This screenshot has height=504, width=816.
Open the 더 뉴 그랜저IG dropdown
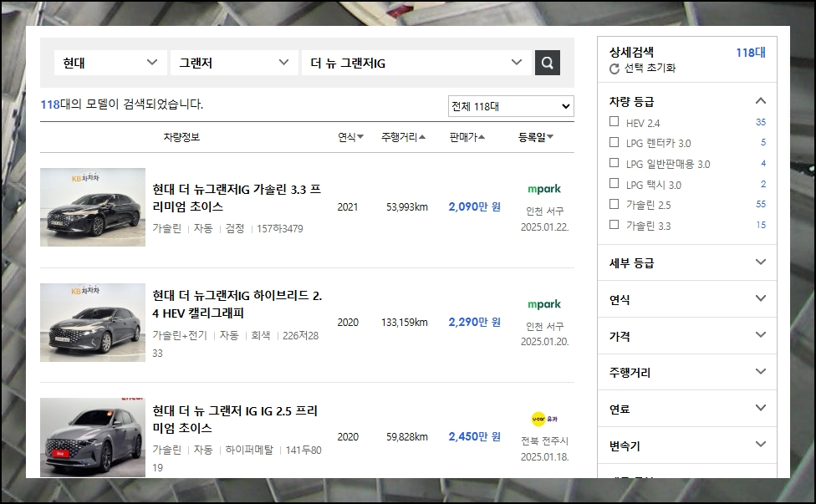[x=417, y=63]
